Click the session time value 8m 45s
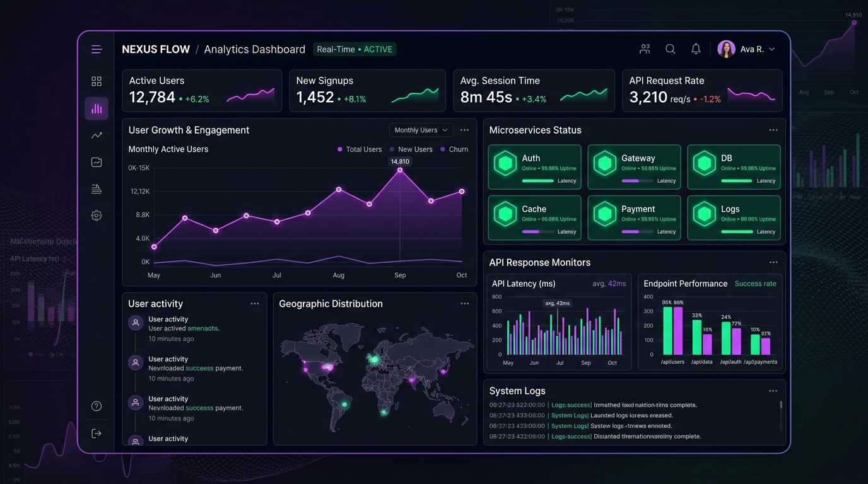Image resolution: width=868 pixels, height=484 pixels. pos(486,97)
